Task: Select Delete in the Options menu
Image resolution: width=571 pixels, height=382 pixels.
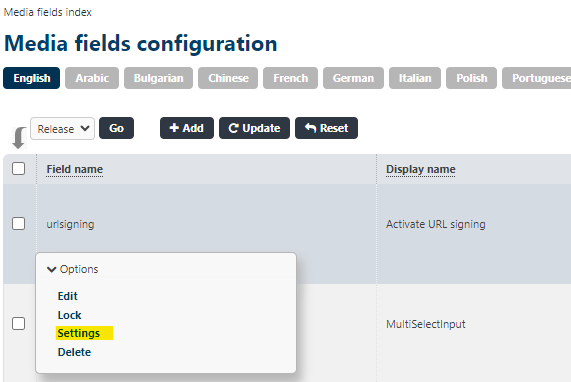Action: tap(74, 352)
